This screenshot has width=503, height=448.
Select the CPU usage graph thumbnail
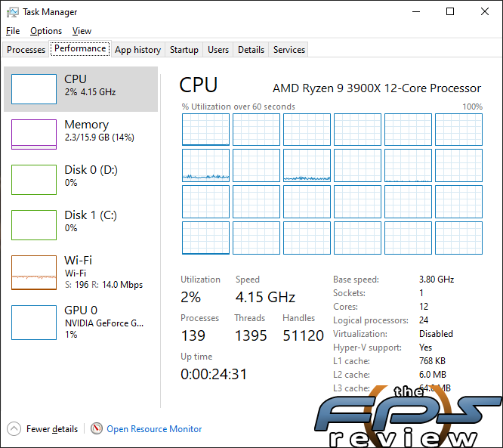(x=34, y=89)
